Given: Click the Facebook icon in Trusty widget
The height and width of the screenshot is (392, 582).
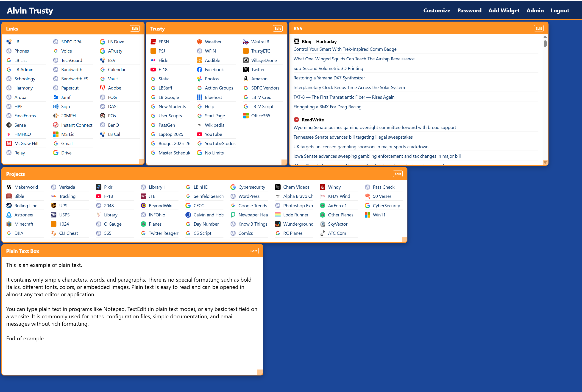Looking at the screenshot, I should pos(199,70).
